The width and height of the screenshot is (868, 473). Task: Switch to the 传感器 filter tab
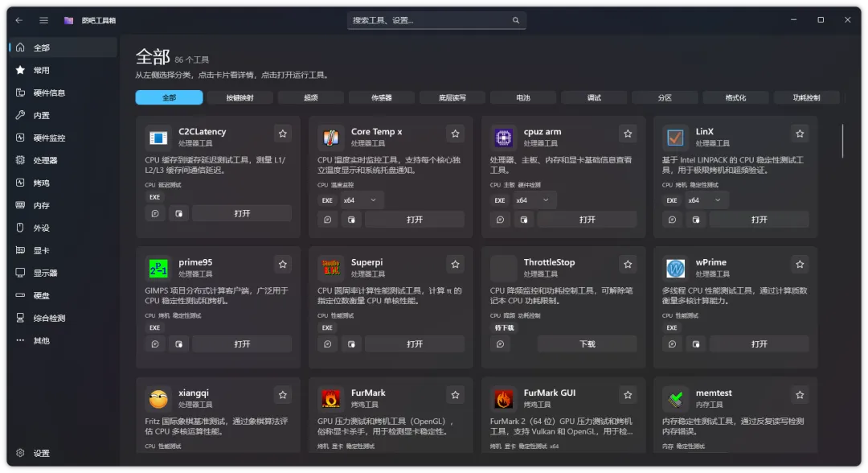(382, 97)
